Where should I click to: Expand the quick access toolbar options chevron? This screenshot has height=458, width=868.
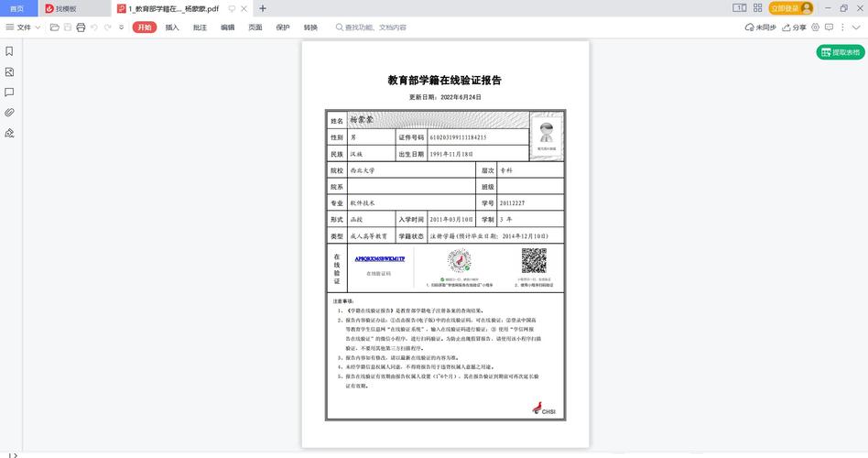point(121,27)
